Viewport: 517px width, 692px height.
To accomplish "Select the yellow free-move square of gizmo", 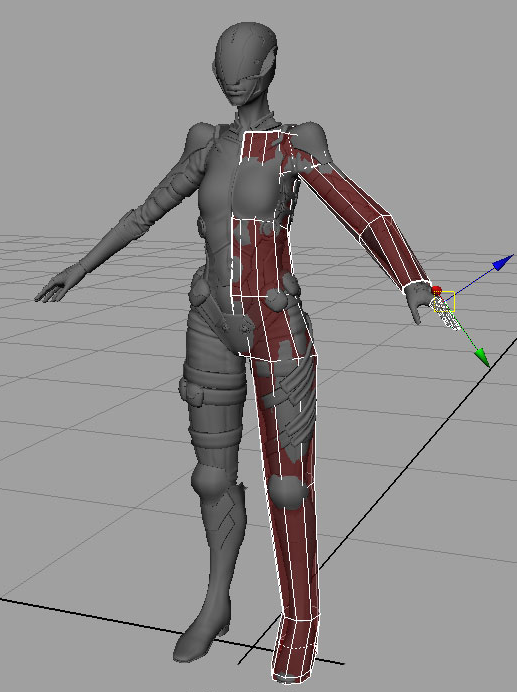I will coord(445,301).
